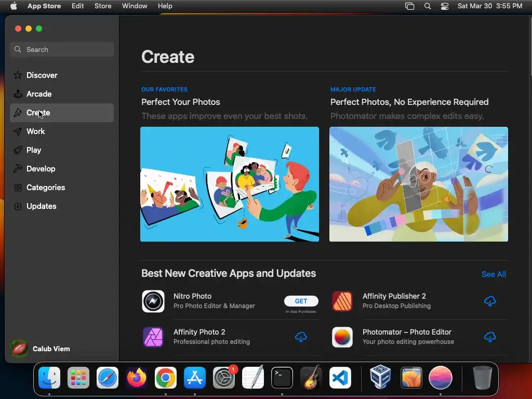Click the OUR FAVORITES label
The width and height of the screenshot is (532, 399).
164,89
